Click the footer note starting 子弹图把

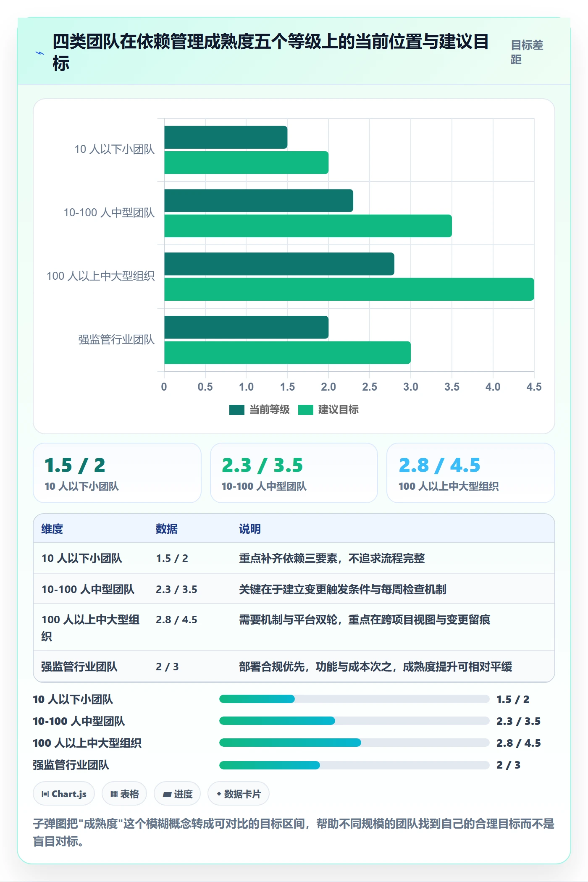tap(294, 832)
